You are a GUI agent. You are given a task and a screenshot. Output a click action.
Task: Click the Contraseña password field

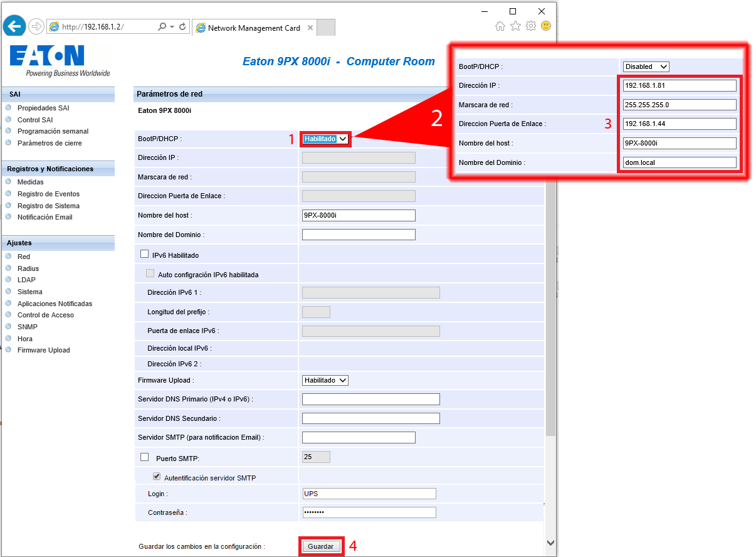369,512
